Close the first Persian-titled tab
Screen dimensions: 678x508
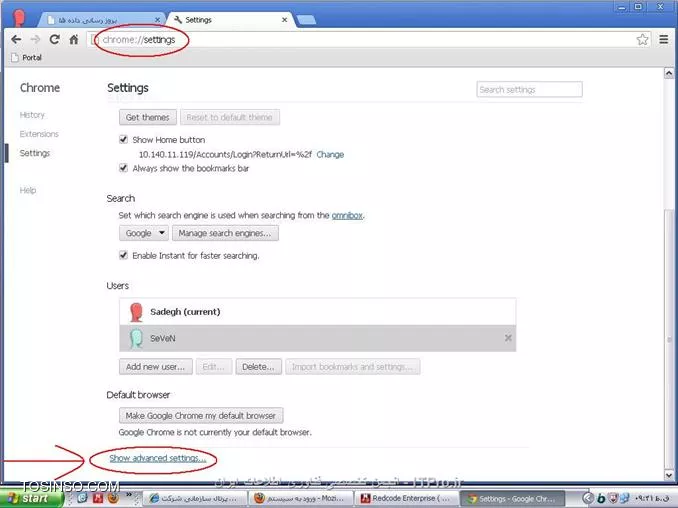click(x=157, y=20)
